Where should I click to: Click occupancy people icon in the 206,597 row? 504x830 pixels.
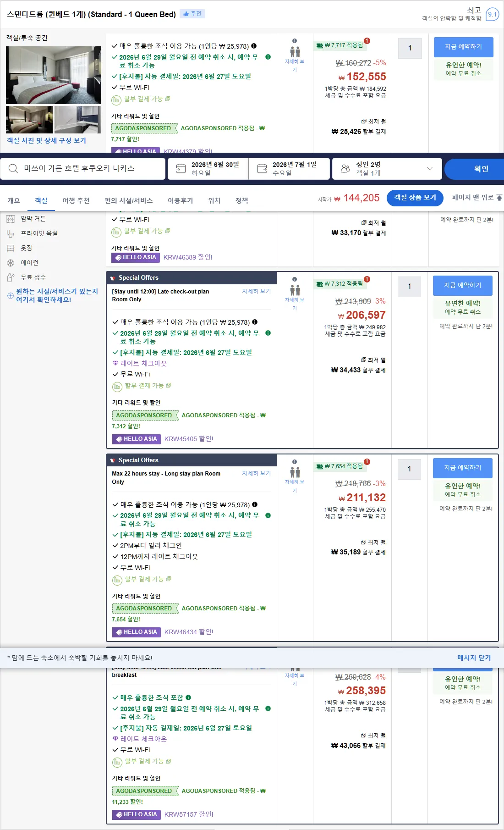[x=295, y=290]
